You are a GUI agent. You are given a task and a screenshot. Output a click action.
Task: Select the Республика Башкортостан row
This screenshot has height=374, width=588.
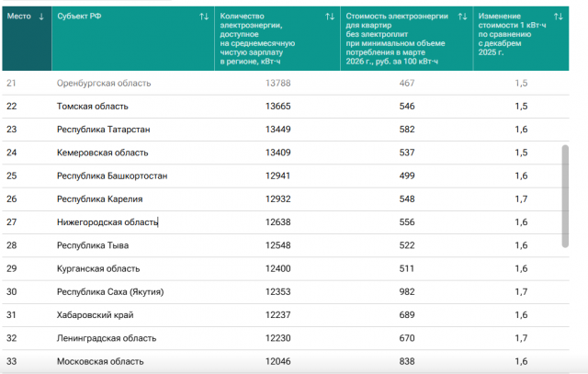click(286, 176)
